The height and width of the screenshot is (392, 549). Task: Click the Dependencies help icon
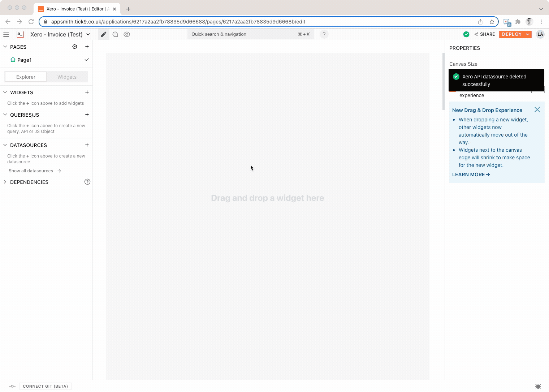(87, 182)
